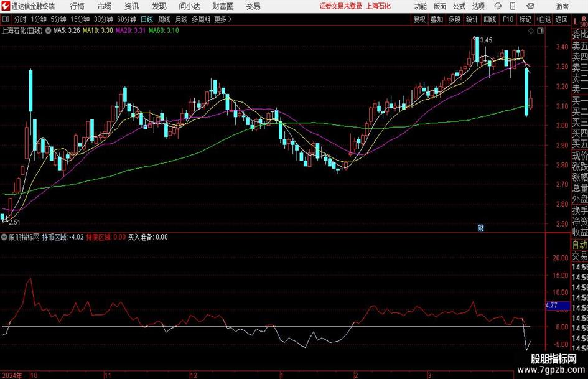Open the 公式 formula menu
The height and width of the screenshot is (379, 588).
pyautogui.click(x=459, y=6)
